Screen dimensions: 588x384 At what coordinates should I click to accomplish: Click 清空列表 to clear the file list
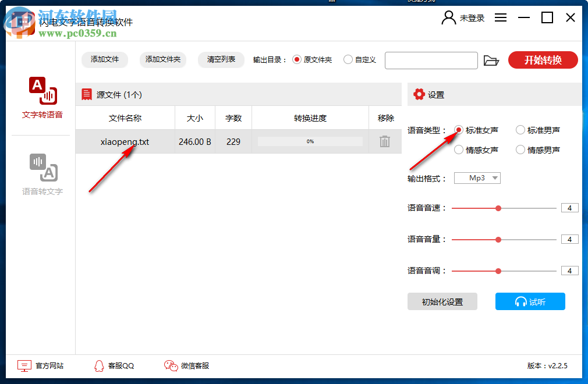tap(221, 59)
